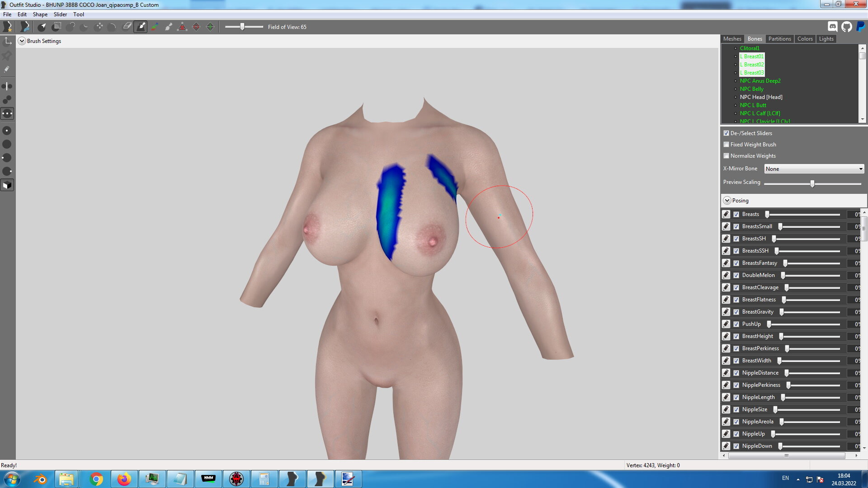Click the transform axes tool in sidebar
The width and height of the screenshot is (868, 488).
[x=7, y=41]
